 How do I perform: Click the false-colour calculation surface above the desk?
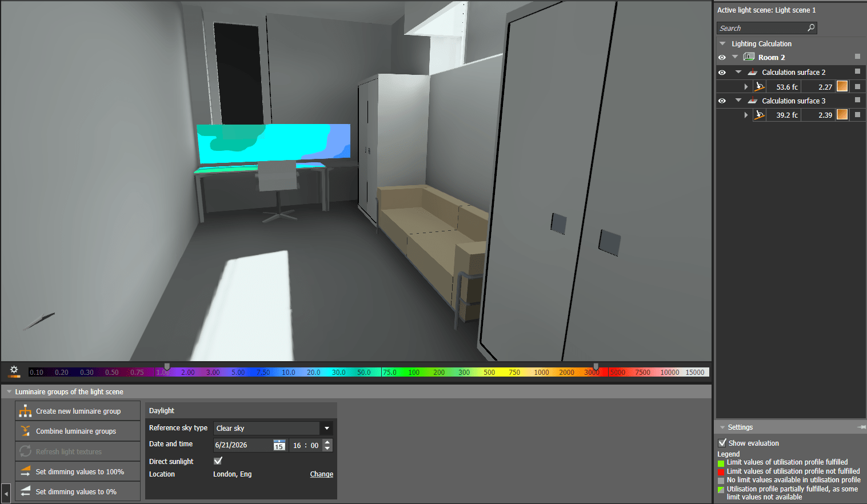click(273, 143)
